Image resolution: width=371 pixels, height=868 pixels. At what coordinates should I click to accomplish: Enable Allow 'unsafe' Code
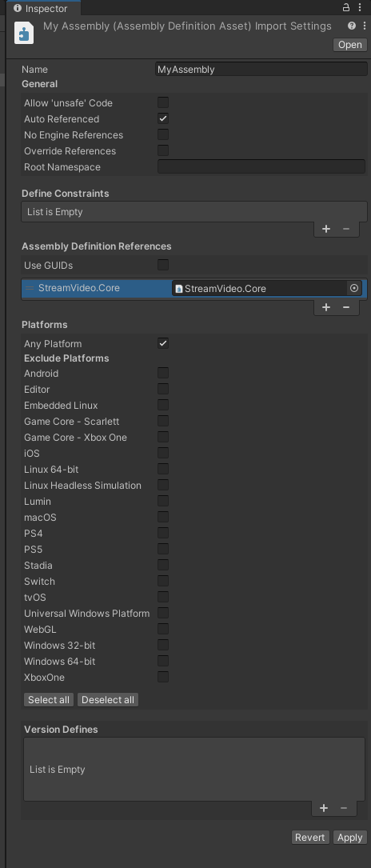(x=163, y=102)
